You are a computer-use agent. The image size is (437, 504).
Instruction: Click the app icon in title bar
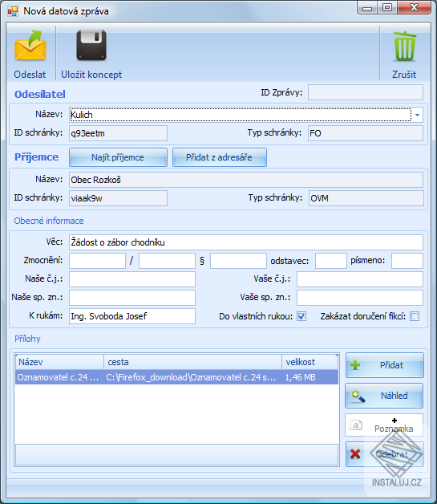point(13,11)
